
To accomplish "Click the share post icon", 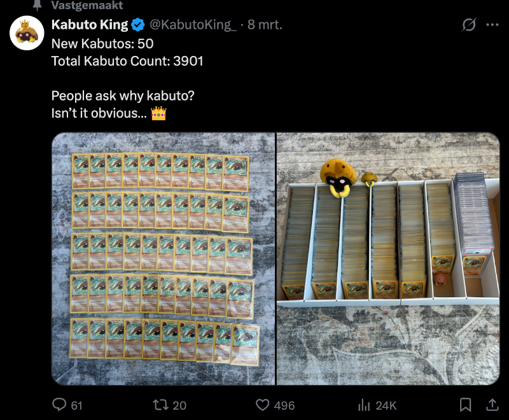I will 492,405.
